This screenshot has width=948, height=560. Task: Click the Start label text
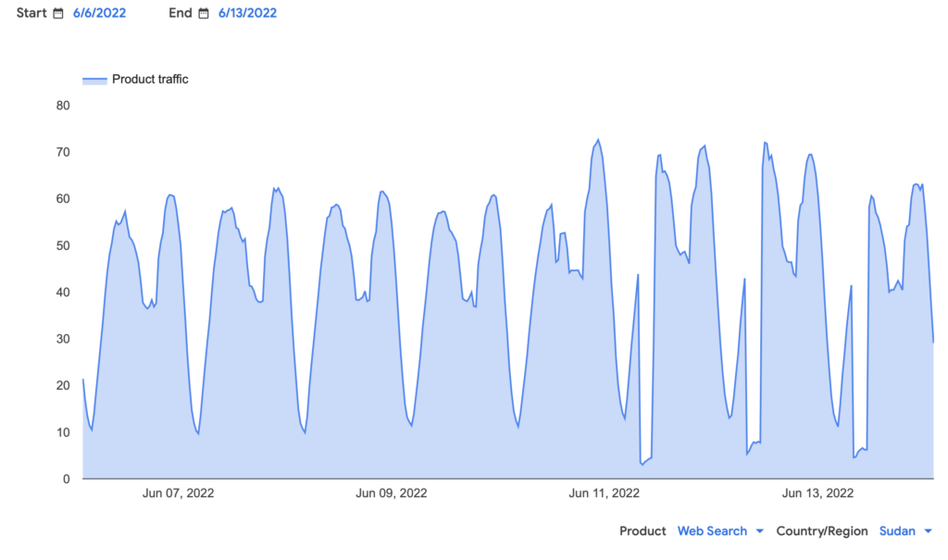31,13
